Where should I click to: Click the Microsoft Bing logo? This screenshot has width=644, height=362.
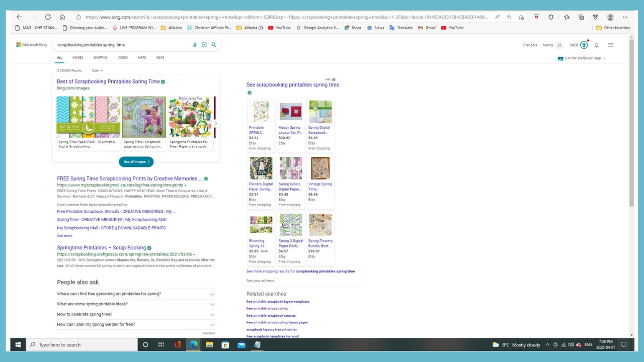[31, 45]
